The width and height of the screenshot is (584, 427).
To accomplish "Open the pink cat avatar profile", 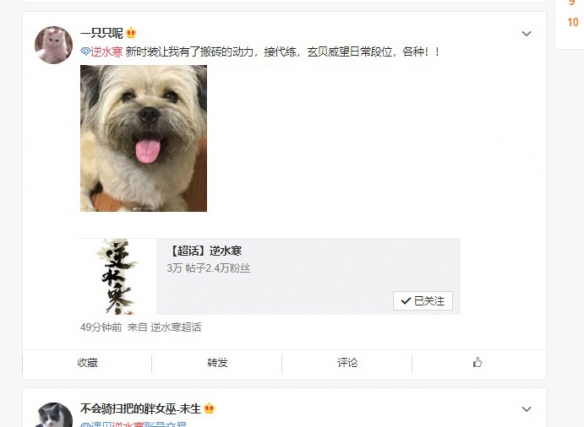I will coord(54,45).
